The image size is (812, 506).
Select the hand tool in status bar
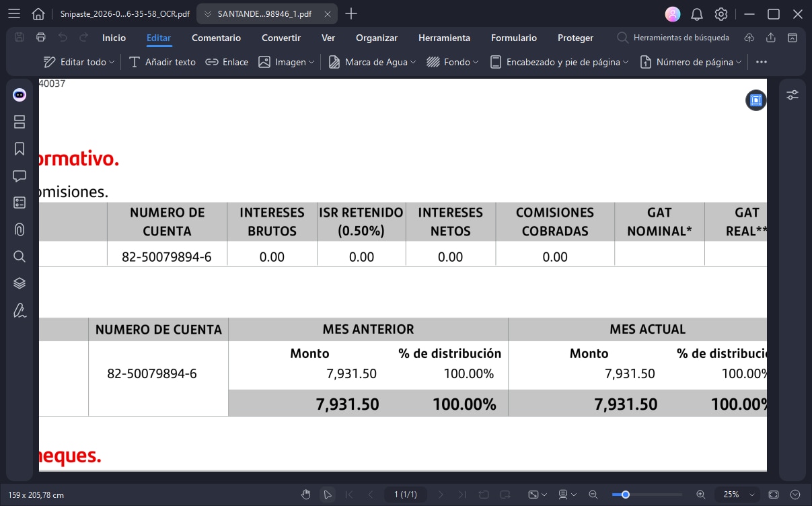306,495
